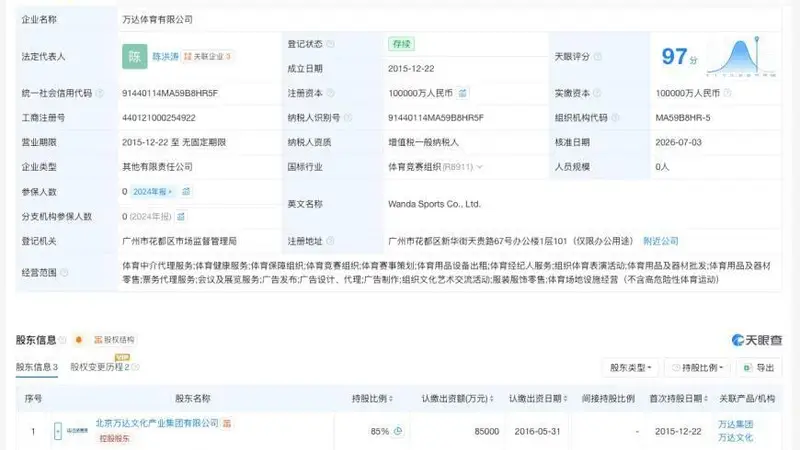Click the equity icon after 北京万达文化产业集团有限公司
This screenshot has width=800, height=450.
pyautogui.click(x=227, y=423)
